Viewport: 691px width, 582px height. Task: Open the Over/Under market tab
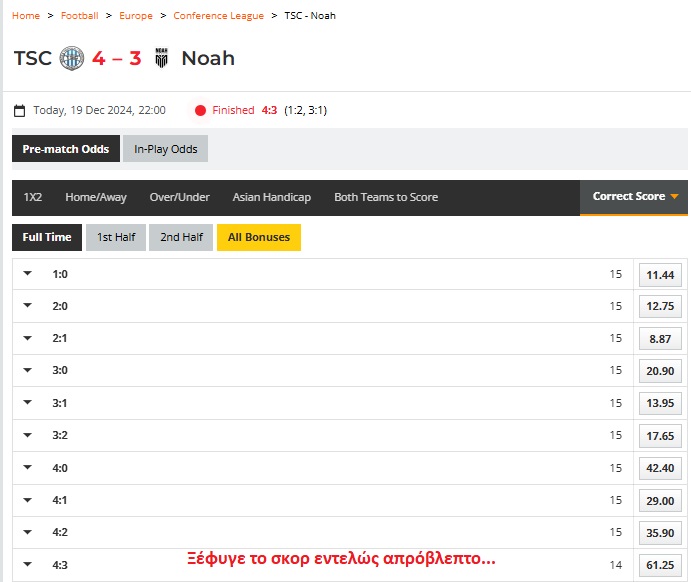pos(179,197)
